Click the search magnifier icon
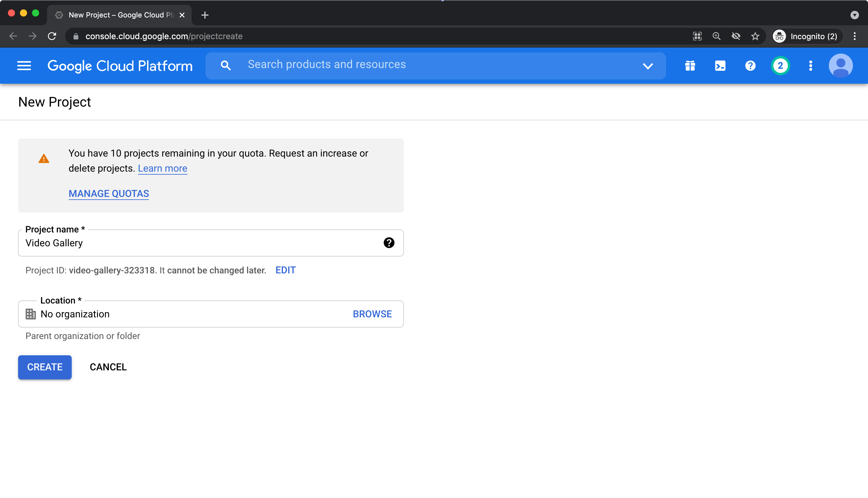The width and height of the screenshot is (868, 498). point(225,65)
